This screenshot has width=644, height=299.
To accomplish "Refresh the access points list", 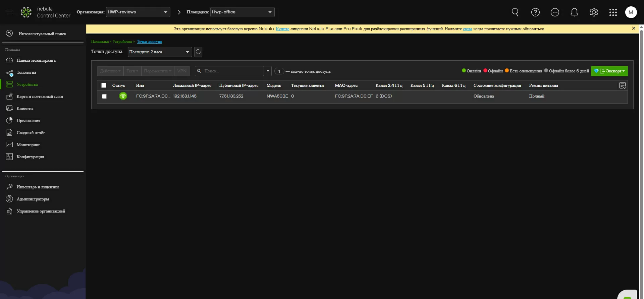I will [x=198, y=52].
